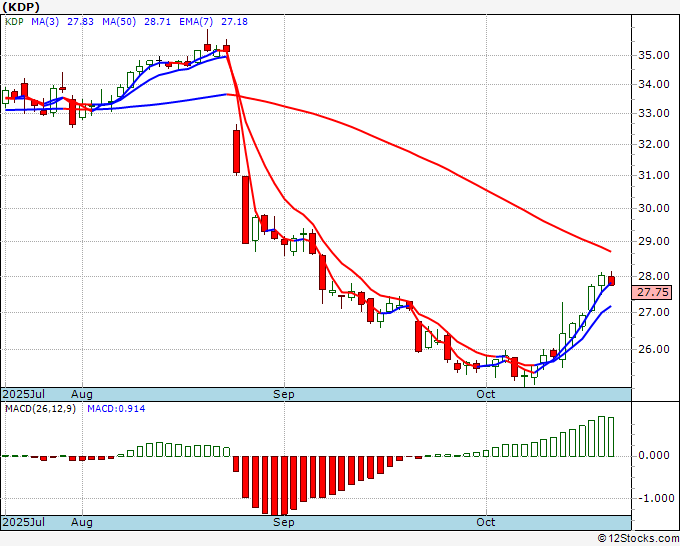Click the 0.000 MACD axis label
Viewport: 680px width, 546px height.
654,456
